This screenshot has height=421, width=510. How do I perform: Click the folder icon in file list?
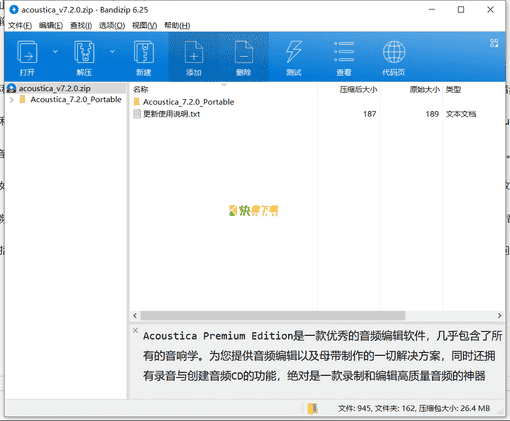(x=137, y=102)
